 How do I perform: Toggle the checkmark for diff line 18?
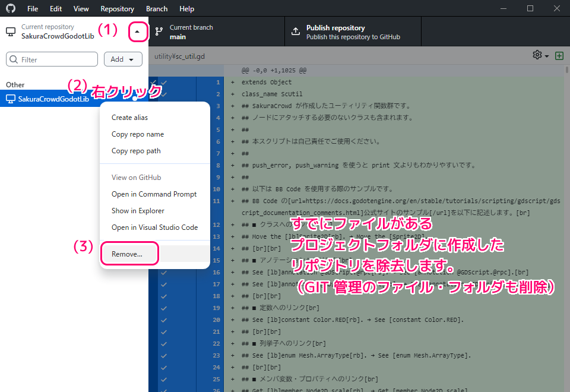[x=164, y=296]
